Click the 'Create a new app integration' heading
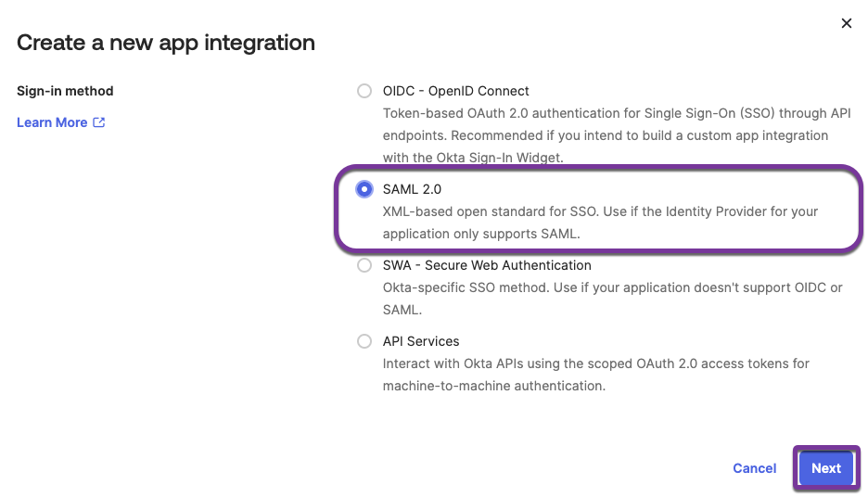The image size is (868, 497). (x=166, y=42)
